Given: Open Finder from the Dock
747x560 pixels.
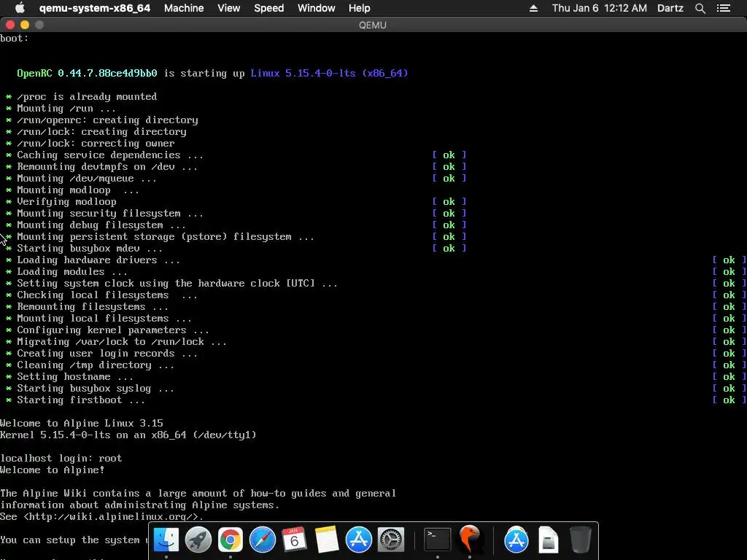Looking at the screenshot, I should pyautogui.click(x=166, y=540).
